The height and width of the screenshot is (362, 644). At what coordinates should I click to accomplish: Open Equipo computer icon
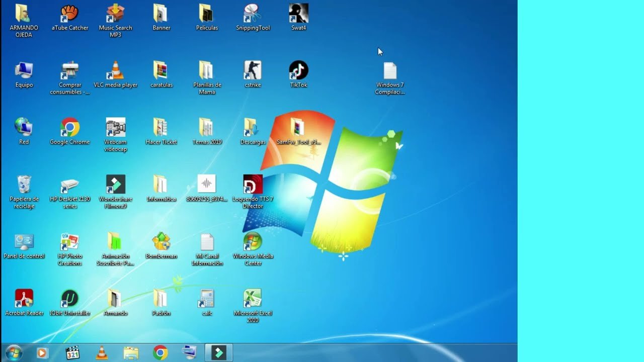pyautogui.click(x=24, y=74)
